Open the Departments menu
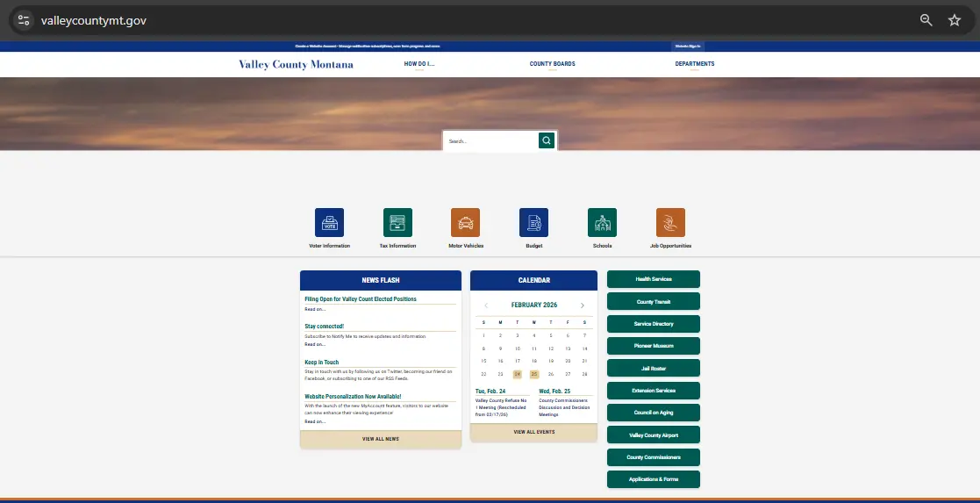The width and height of the screenshot is (980, 503). coord(694,64)
